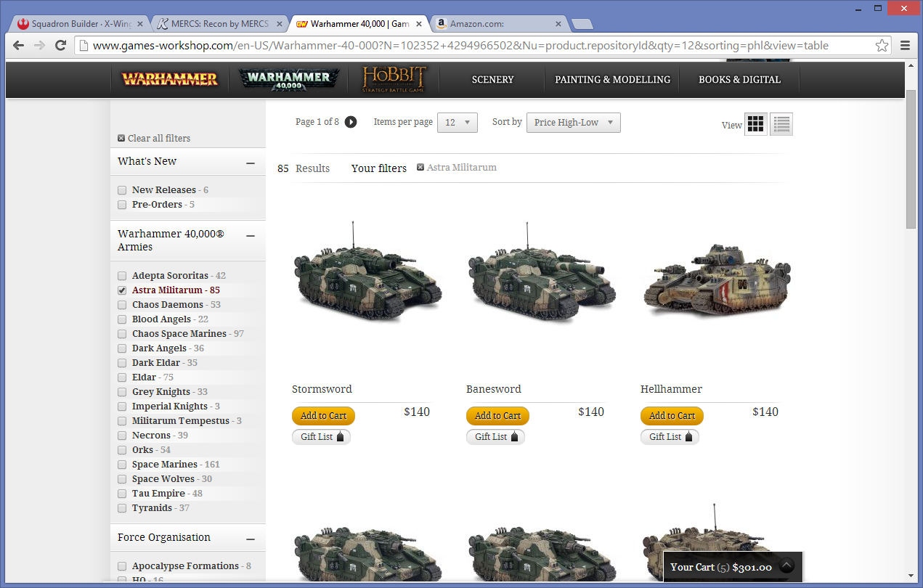Viewport: 923px width, 588px height.
Task: Add Banesword to Gift List
Action: click(495, 437)
